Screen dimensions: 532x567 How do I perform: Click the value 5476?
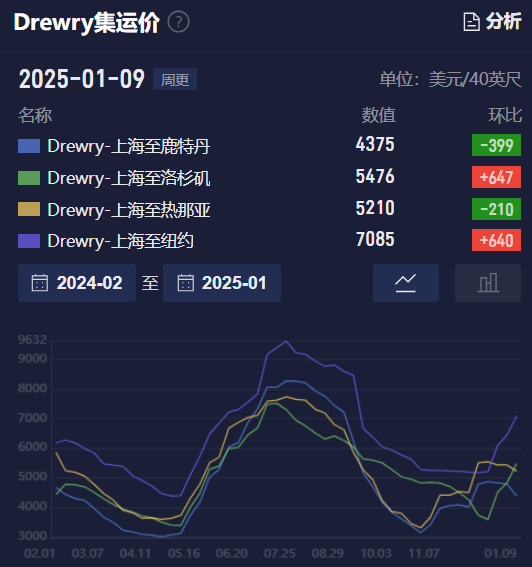click(375, 176)
